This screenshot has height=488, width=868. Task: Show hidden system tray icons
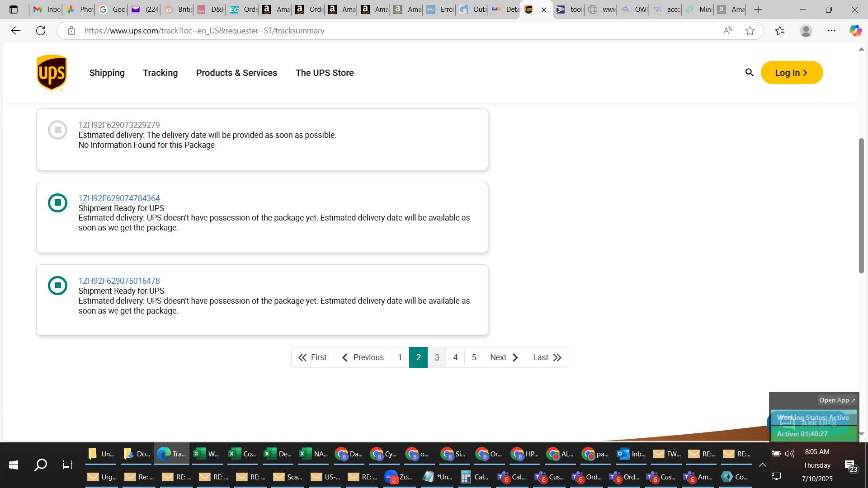762,465
